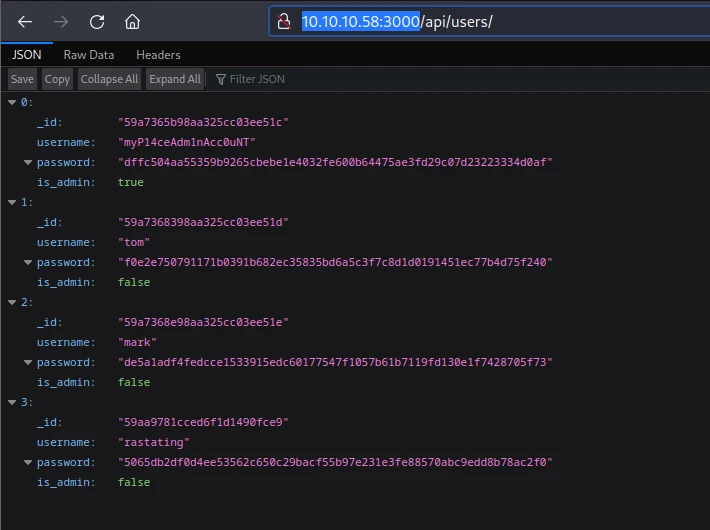710x530 pixels.
Task: Toggle password arrow for myP14ceAdm1nAcc0uNT
Action: tap(28, 162)
